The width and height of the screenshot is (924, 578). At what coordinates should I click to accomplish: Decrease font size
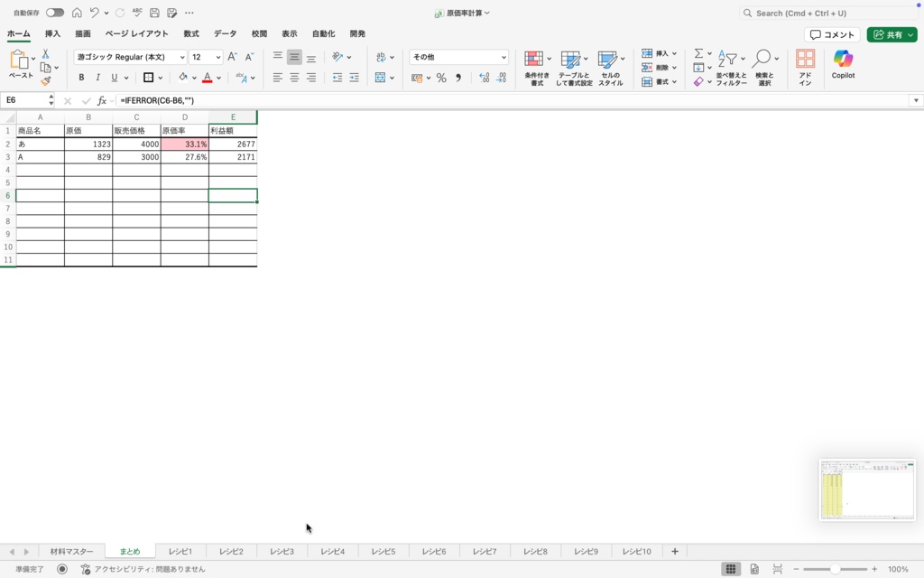tap(249, 57)
